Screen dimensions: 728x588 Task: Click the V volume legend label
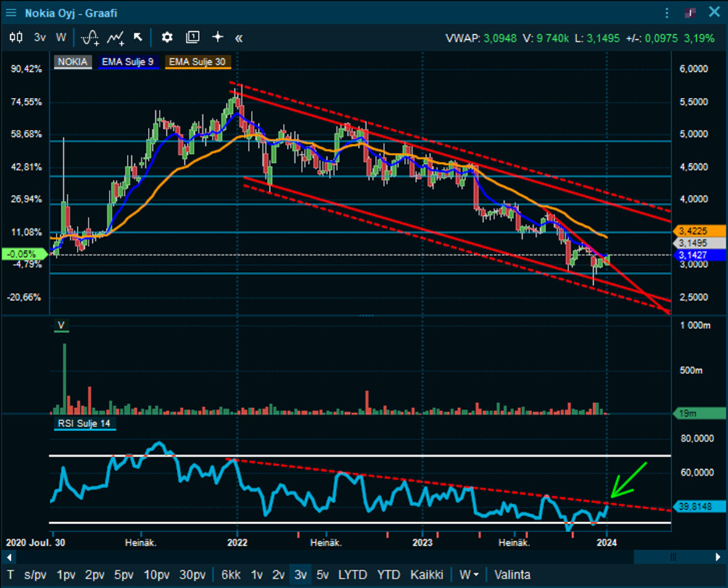click(61, 326)
